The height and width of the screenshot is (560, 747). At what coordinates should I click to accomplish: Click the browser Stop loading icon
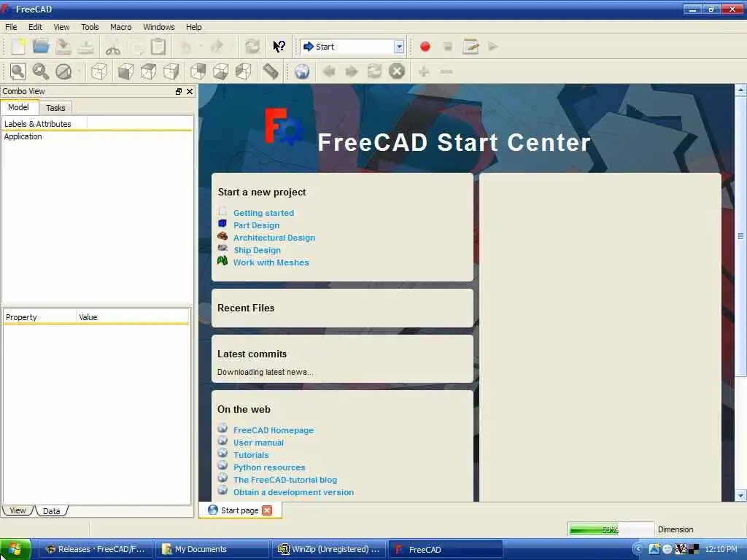tap(397, 71)
